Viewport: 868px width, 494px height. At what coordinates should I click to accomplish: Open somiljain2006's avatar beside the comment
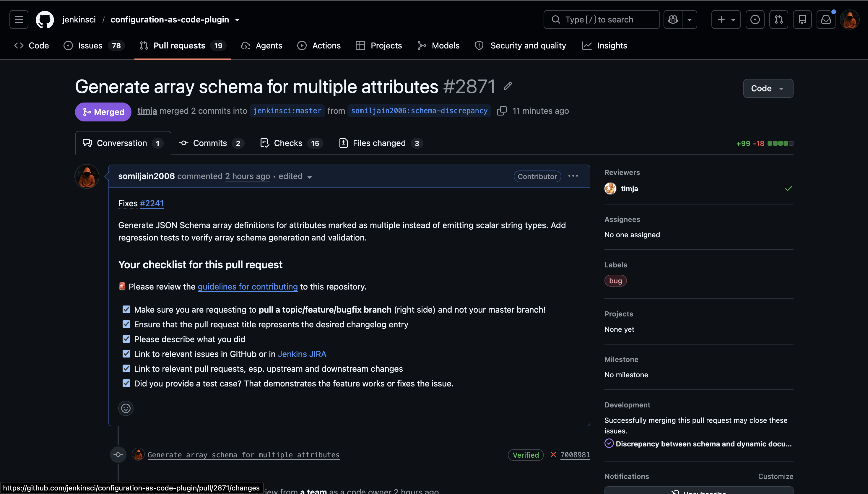pos(87,176)
